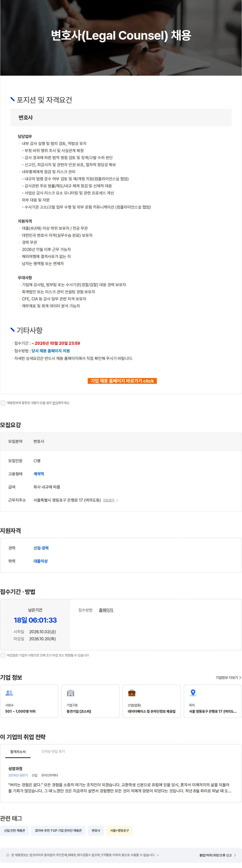The image size is (242, 868).
Task: Click the 홈페이지 application method link
Action: pos(106,610)
